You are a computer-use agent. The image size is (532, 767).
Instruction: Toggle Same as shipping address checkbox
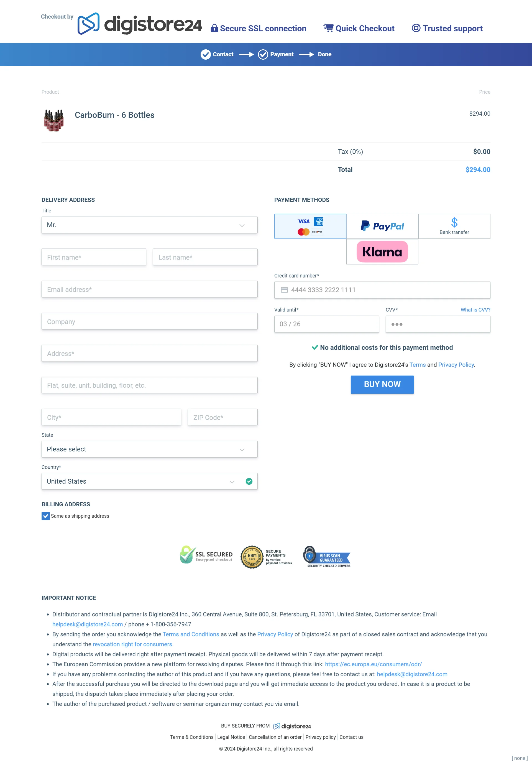(x=45, y=516)
